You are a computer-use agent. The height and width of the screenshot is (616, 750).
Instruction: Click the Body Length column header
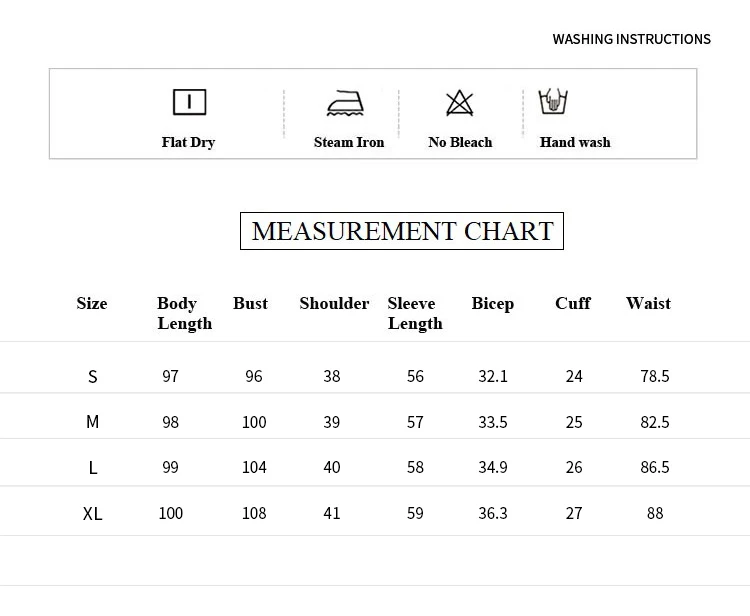pos(185,313)
